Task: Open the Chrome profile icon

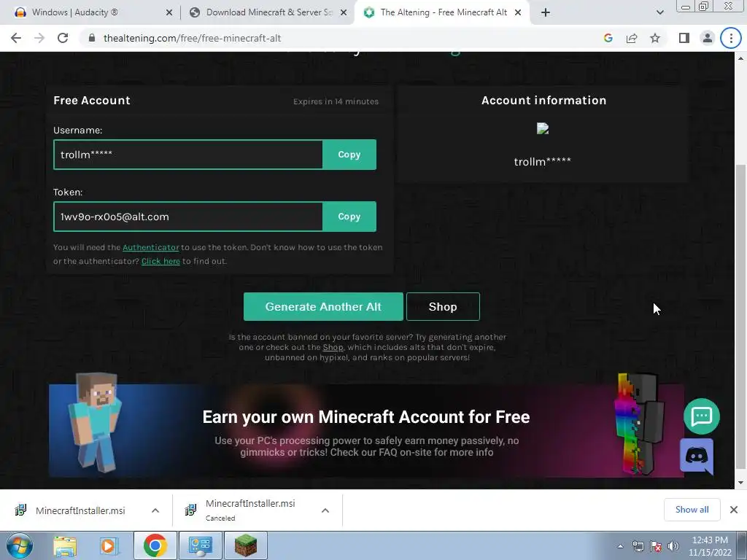Action: (708, 38)
